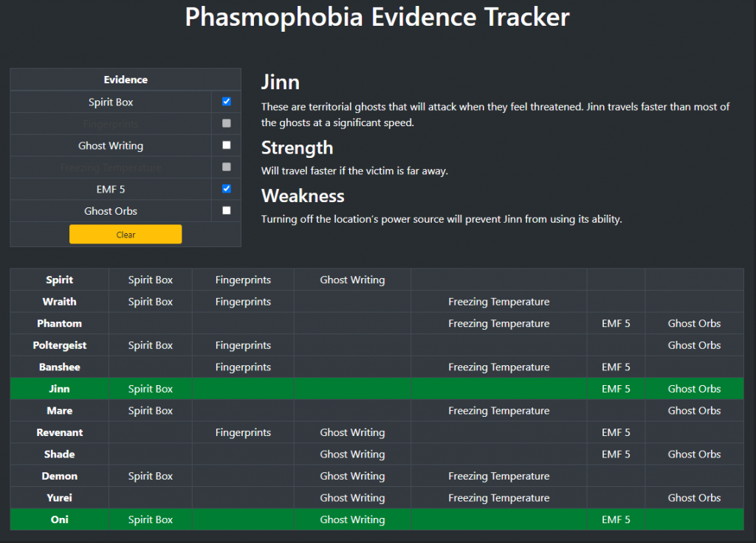Click the Mare row's Spirit Box cell
Viewport: 756px width, 543px height.
[x=150, y=410]
